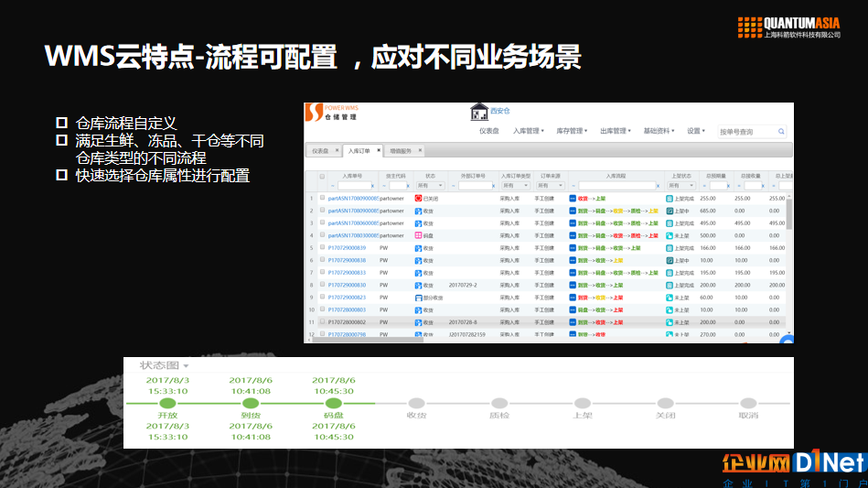The height and width of the screenshot is (488, 868).
Task: Open order link P170728000803
Action: (x=347, y=309)
